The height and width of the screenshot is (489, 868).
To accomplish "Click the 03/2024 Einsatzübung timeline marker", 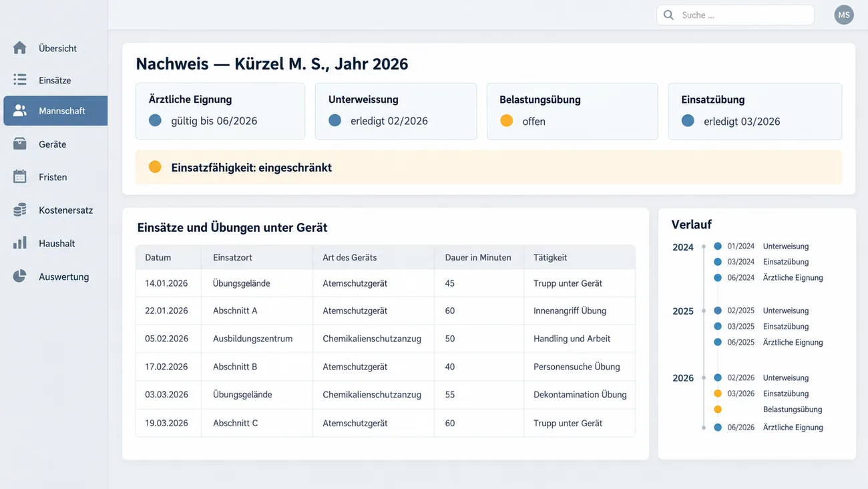I will tap(718, 262).
